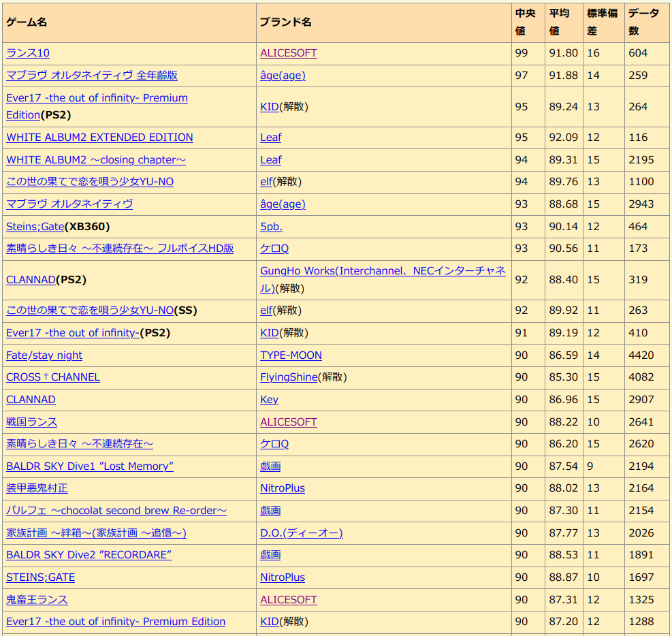Open Leaf brand link in closing chapter row
The width and height of the screenshot is (672, 636).
click(x=271, y=160)
